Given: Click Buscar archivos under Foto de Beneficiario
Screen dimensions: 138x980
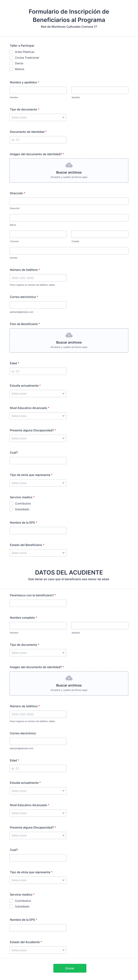Looking at the screenshot, I should pos(69,342).
